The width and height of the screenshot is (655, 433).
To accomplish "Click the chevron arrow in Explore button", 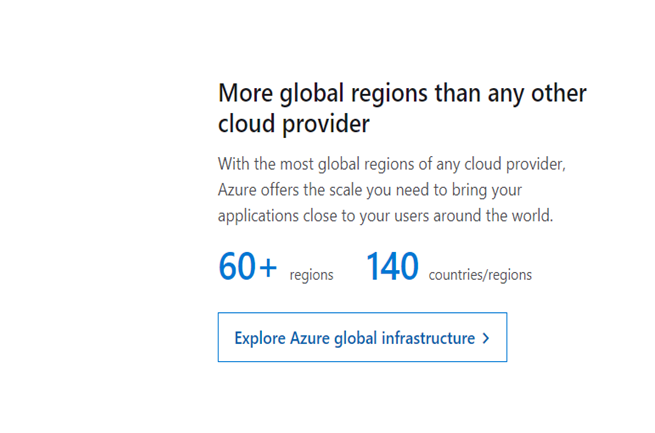I will point(485,338).
